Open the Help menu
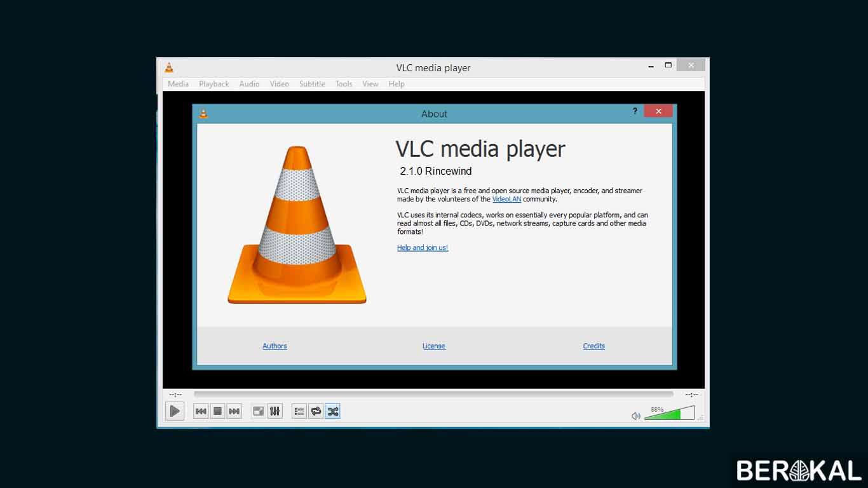Screen dimensions: 868x488 (397, 83)
